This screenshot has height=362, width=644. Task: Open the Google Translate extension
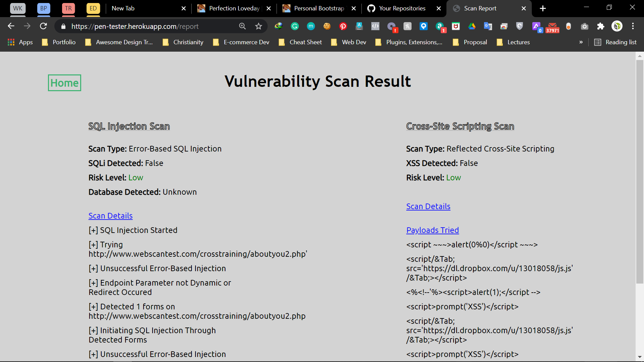click(488, 26)
